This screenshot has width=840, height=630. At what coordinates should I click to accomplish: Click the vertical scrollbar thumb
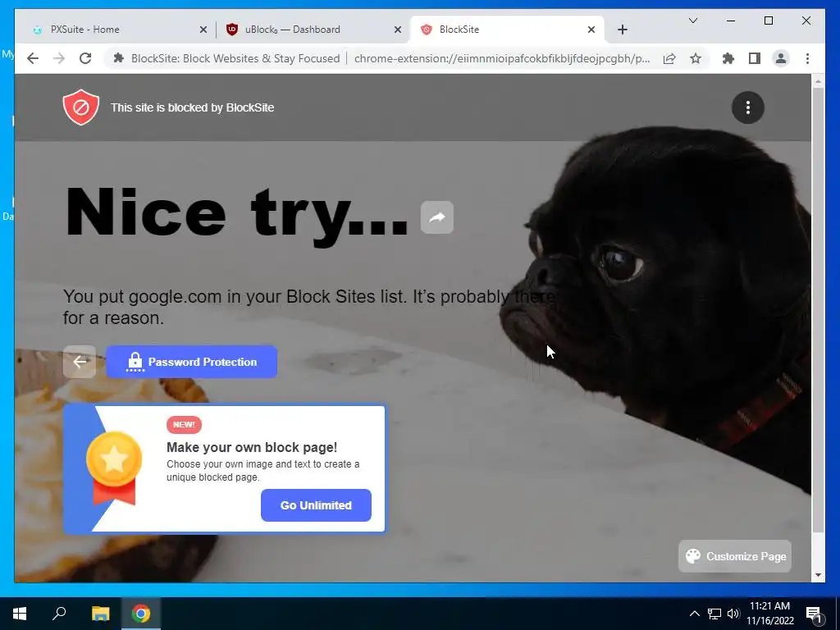818,309
